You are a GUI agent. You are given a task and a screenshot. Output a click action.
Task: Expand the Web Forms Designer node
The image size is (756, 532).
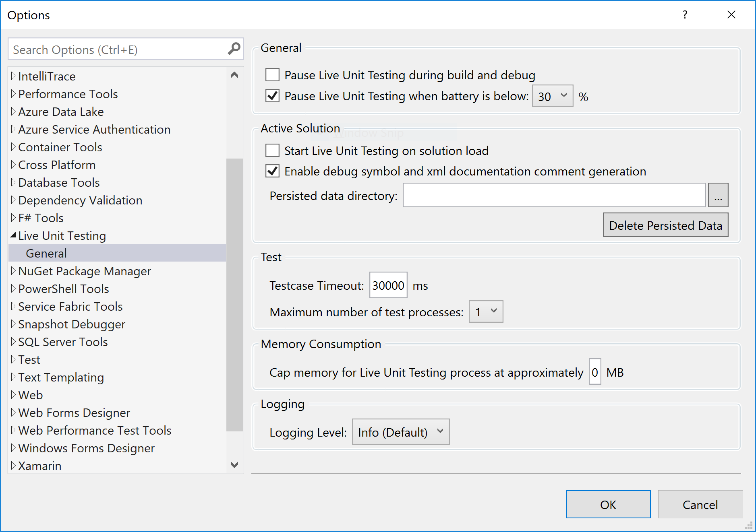coord(13,412)
